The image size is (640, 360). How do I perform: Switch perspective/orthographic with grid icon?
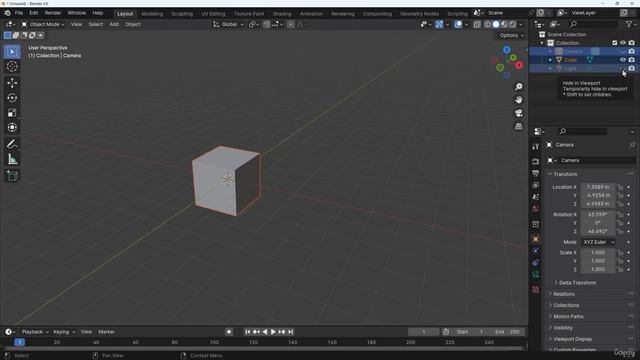[x=519, y=126]
